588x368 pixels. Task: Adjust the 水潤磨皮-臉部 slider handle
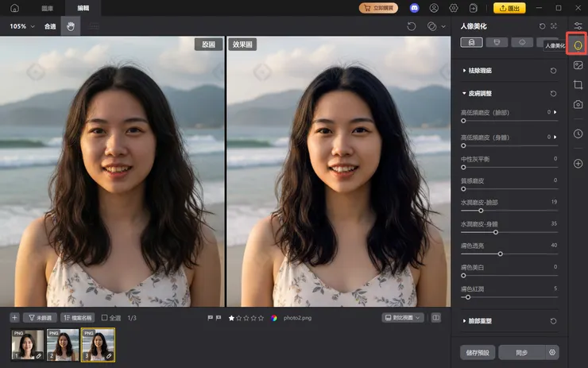pyautogui.click(x=481, y=211)
